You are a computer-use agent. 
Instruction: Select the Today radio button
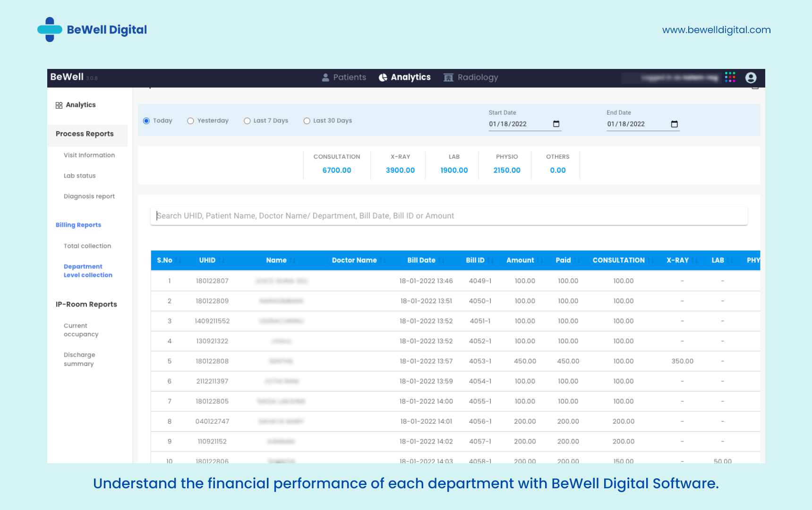pyautogui.click(x=146, y=120)
